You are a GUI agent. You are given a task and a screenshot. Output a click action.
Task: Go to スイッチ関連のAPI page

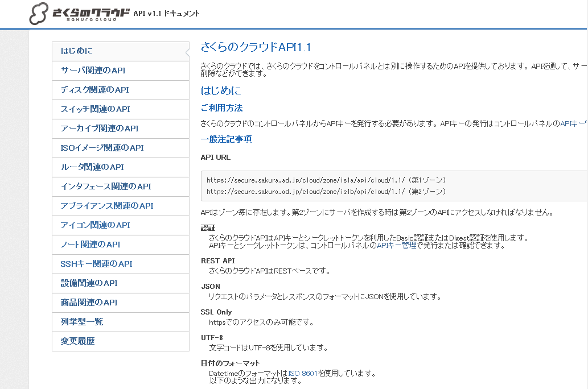pyautogui.click(x=95, y=109)
